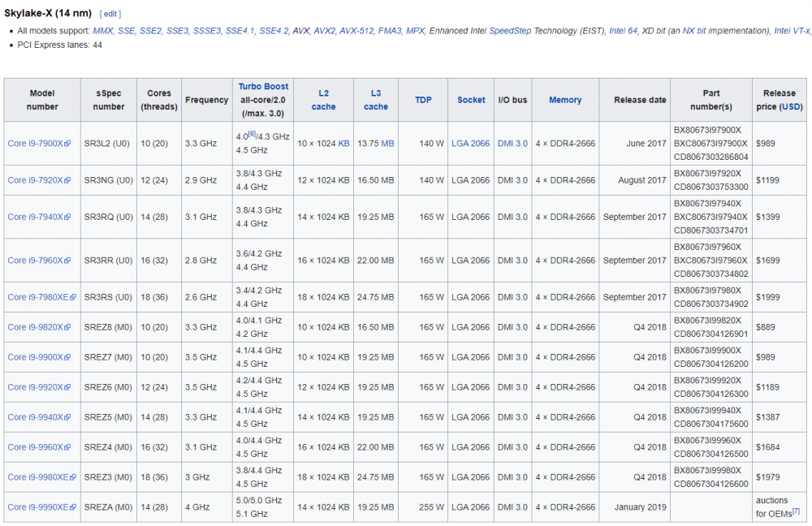
Task: Open the SpeedStep technology link
Action: (x=510, y=31)
